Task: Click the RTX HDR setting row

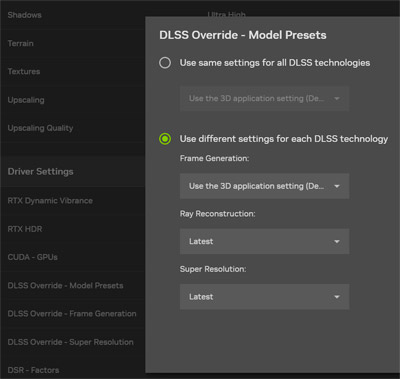Action: 73,229
